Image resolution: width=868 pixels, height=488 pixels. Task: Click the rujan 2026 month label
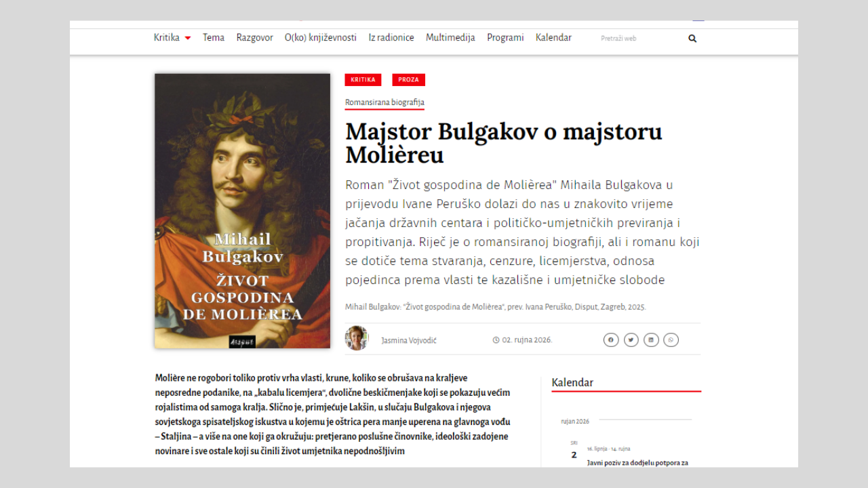click(575, 422)
